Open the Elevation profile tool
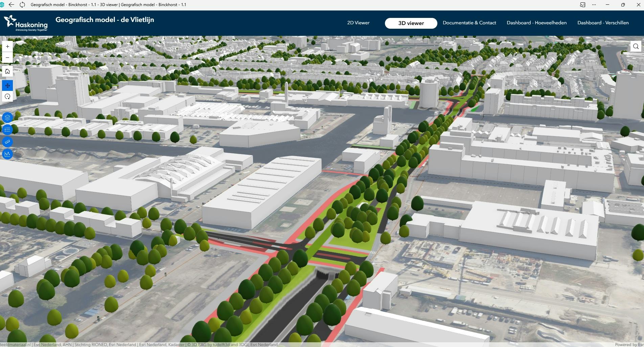Image resolution: width=644 pixels, height=347 pixels. 7,154
